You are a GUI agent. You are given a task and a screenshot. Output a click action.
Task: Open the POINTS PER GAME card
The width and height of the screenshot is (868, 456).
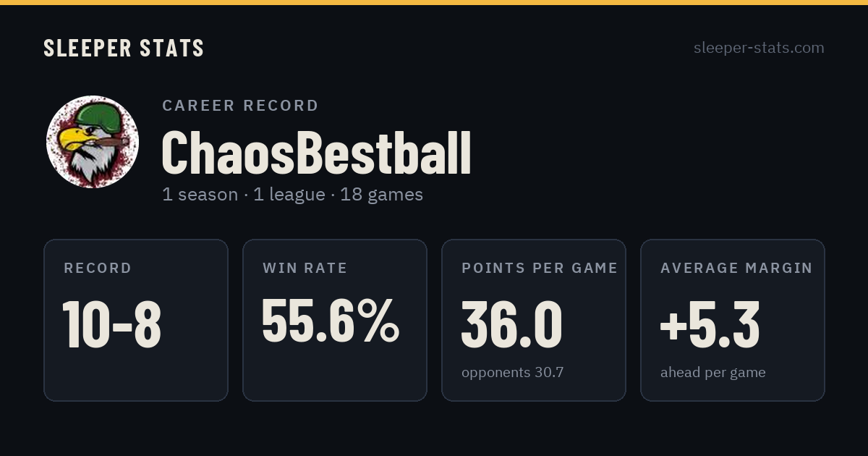pyautogui.click(x=534, y=320)
